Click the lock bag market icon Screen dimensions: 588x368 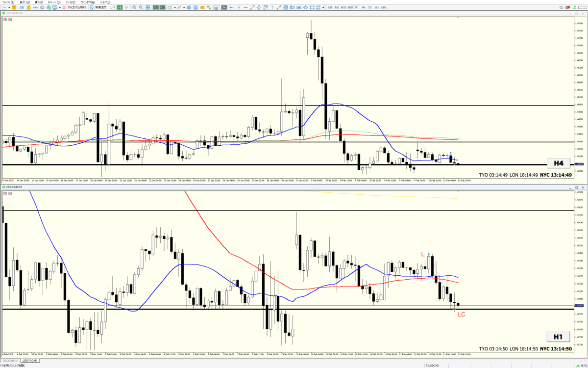(x=29, y=7)
